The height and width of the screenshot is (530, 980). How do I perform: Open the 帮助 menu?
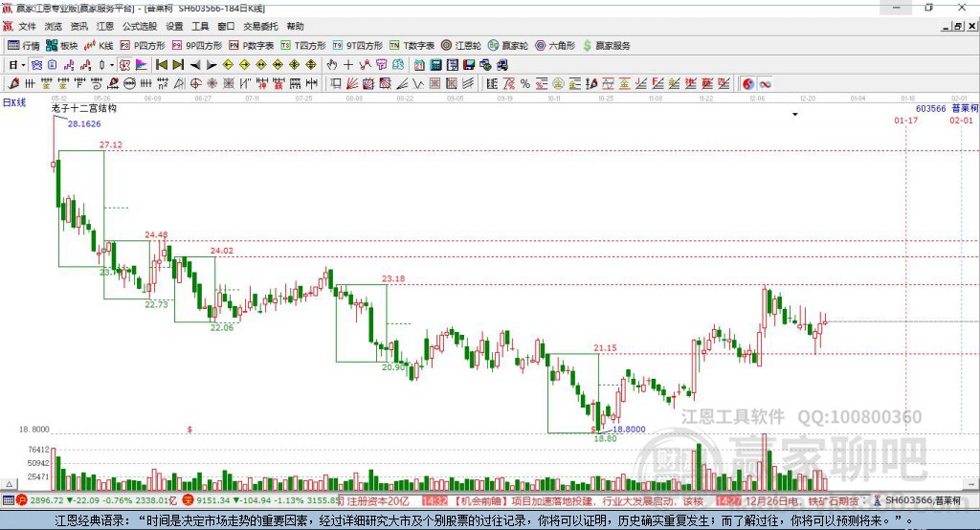click(x=295, y=26)
